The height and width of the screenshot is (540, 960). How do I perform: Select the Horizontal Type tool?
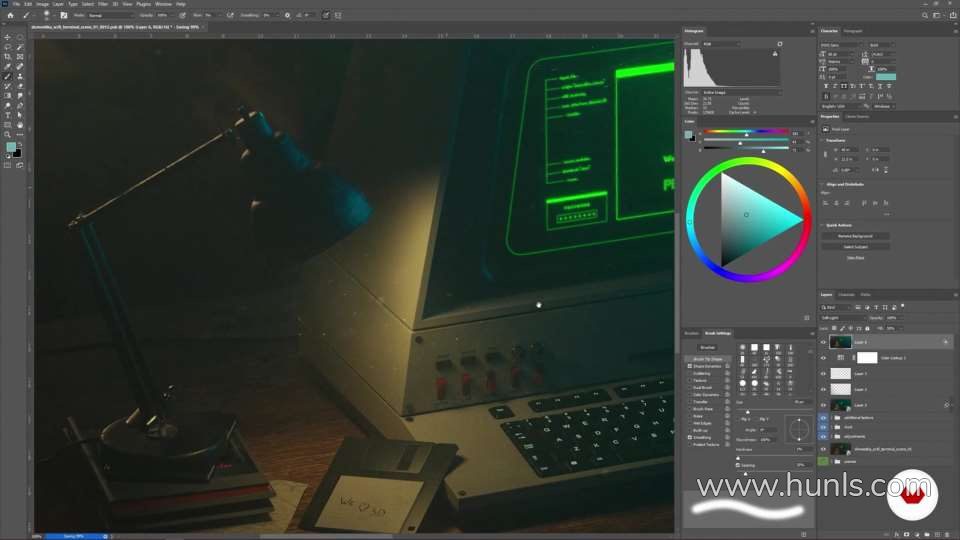coord(7,115)
